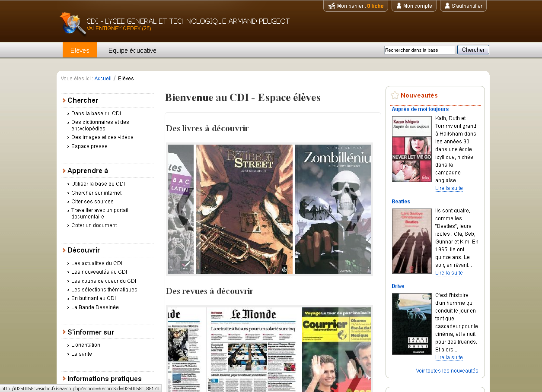Viewport: 542px width, 392px height.
Task: Open Citer ses sources
Action: pyautogui.click(x=92, y=202)
